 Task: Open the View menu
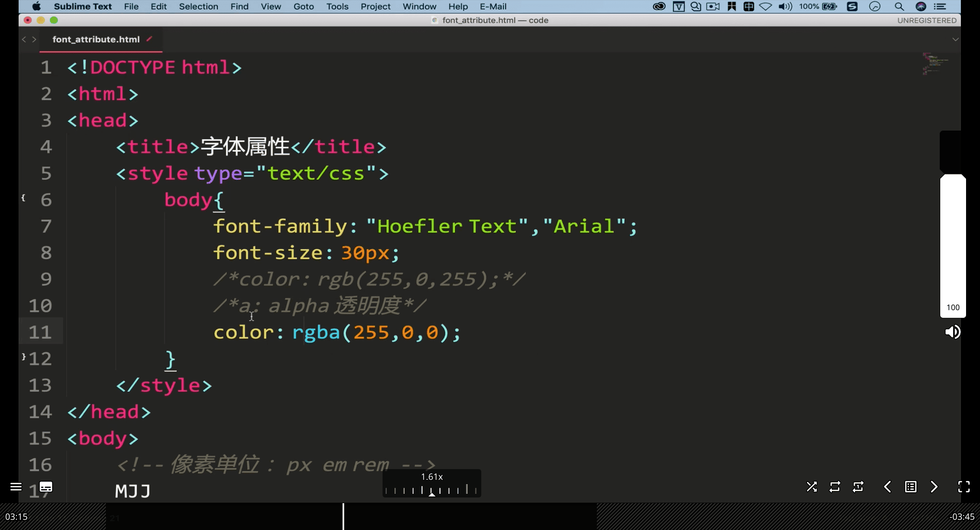tap(271, 7)
